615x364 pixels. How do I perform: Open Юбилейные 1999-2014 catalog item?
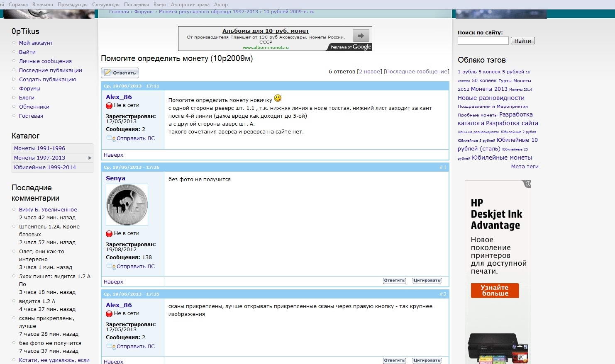(x=45, y=167)
